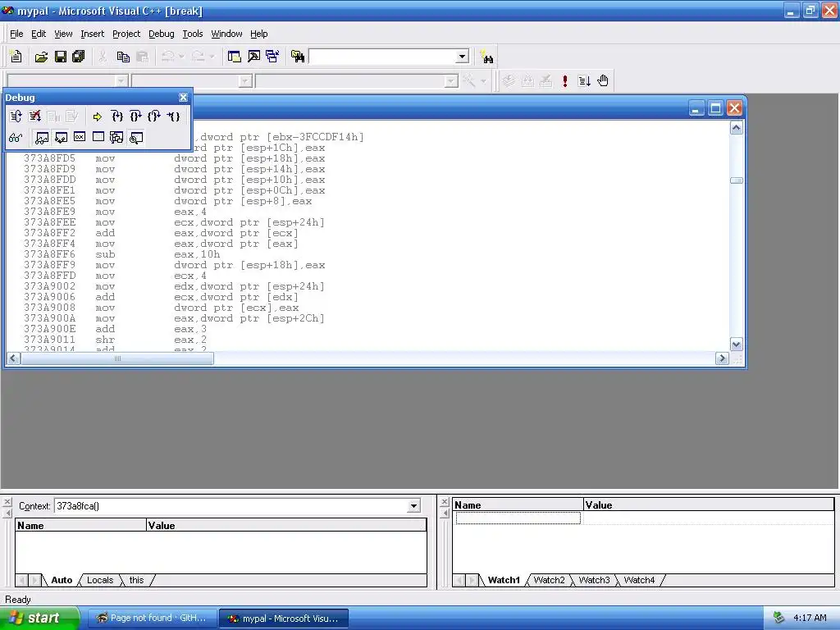Click the Step Over debug icon

coord(135,116)
